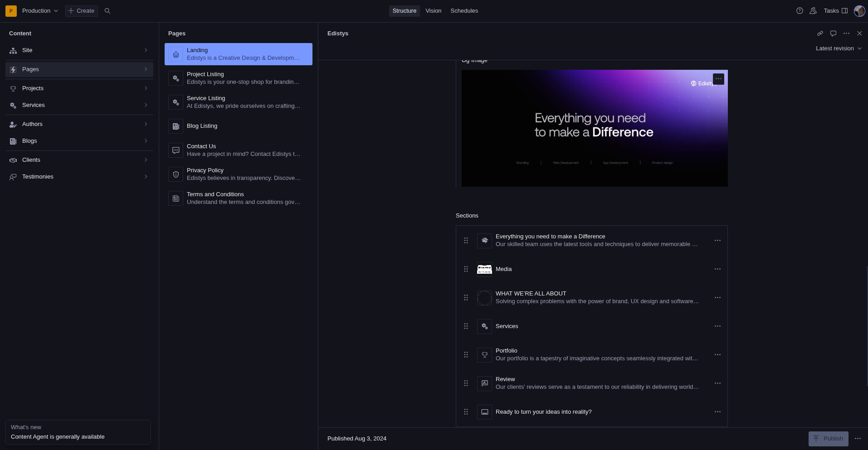Image resolution: width=868 pixels, height=450 pixels.
Task: Click the Media section thumbnail
Action: [x=484, y=269]
